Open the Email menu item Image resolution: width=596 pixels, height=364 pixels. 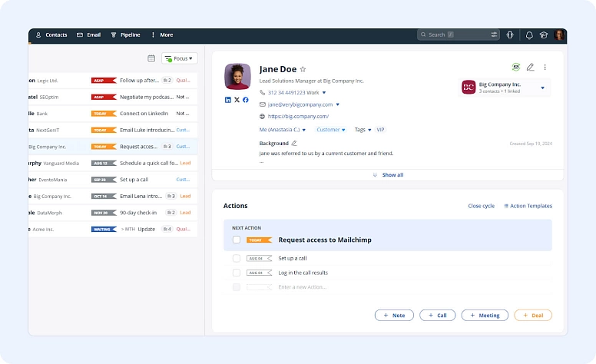[x=89, y=35]
